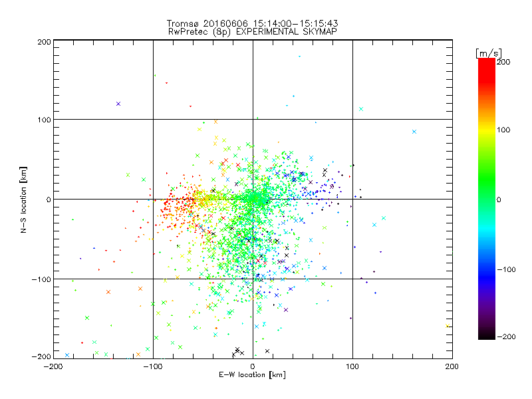Click the y-axis tick label '-200'
The height and width of the screenshot is (399, 532).
(41, 357)
